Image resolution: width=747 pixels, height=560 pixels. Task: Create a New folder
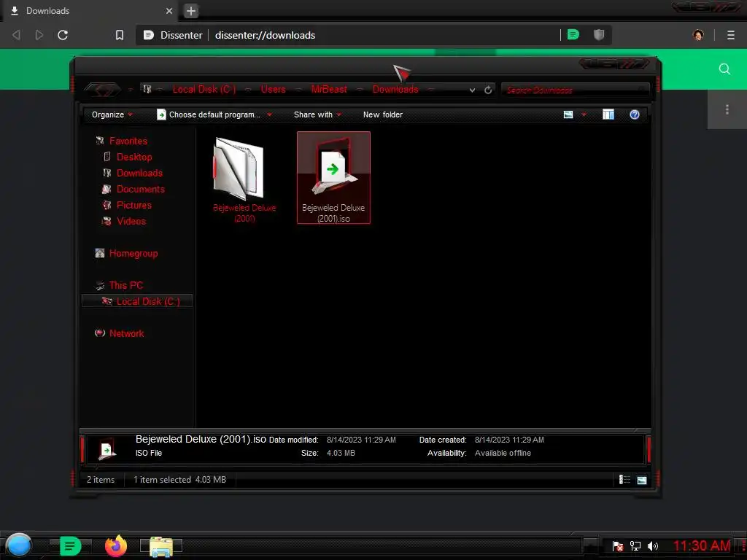382,114
